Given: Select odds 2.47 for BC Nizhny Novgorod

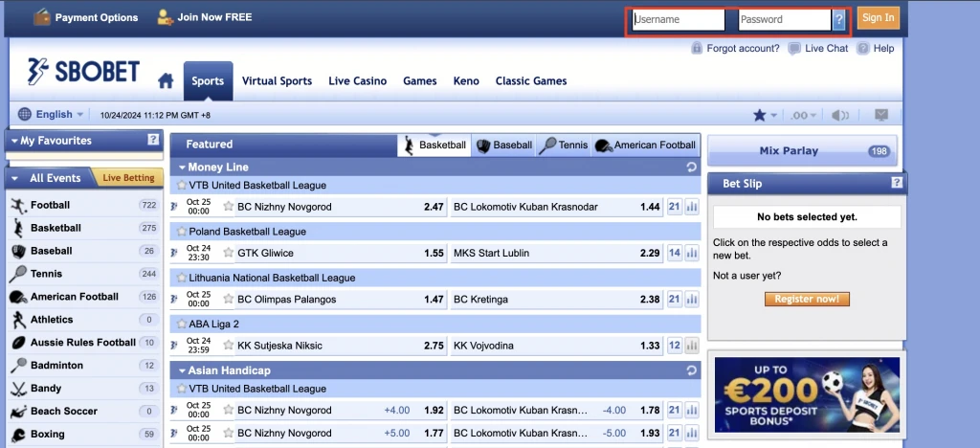Looking at the screenshot, I should (x=433, y=207).
